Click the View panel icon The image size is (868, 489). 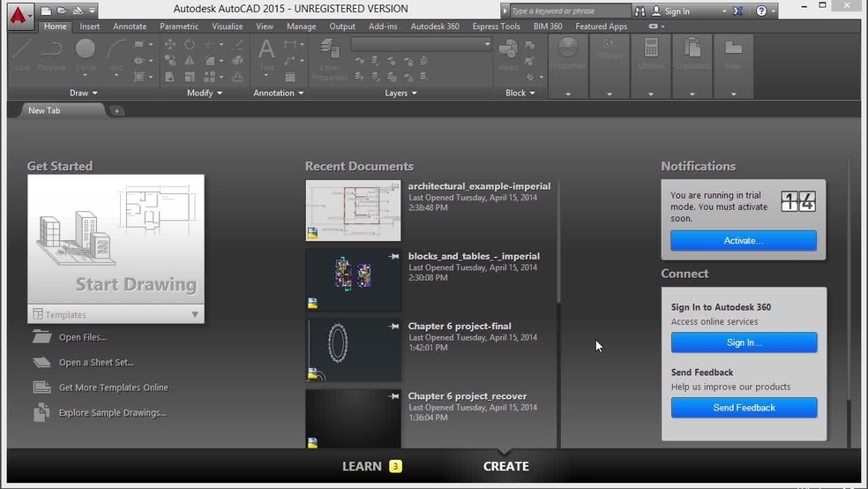tap(733, 54)
